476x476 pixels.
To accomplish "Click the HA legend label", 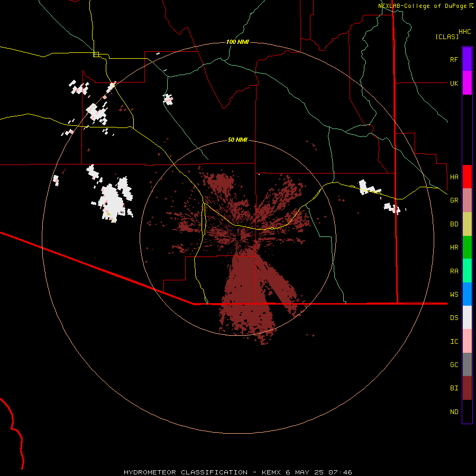I will [454, 177].
